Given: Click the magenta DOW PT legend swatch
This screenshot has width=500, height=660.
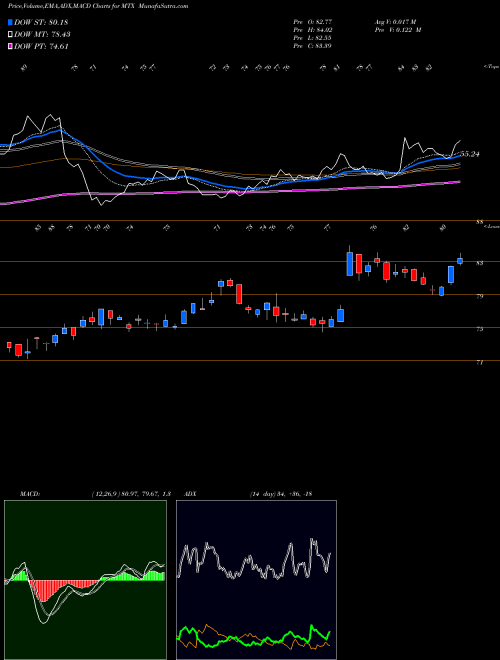Looking at the screenshot, I should coord(11,46).
